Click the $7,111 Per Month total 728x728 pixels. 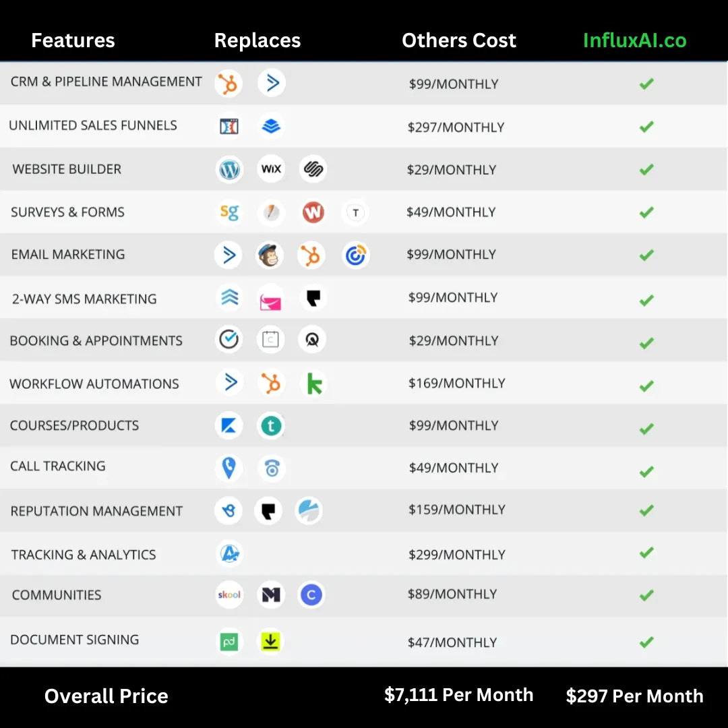458,695
